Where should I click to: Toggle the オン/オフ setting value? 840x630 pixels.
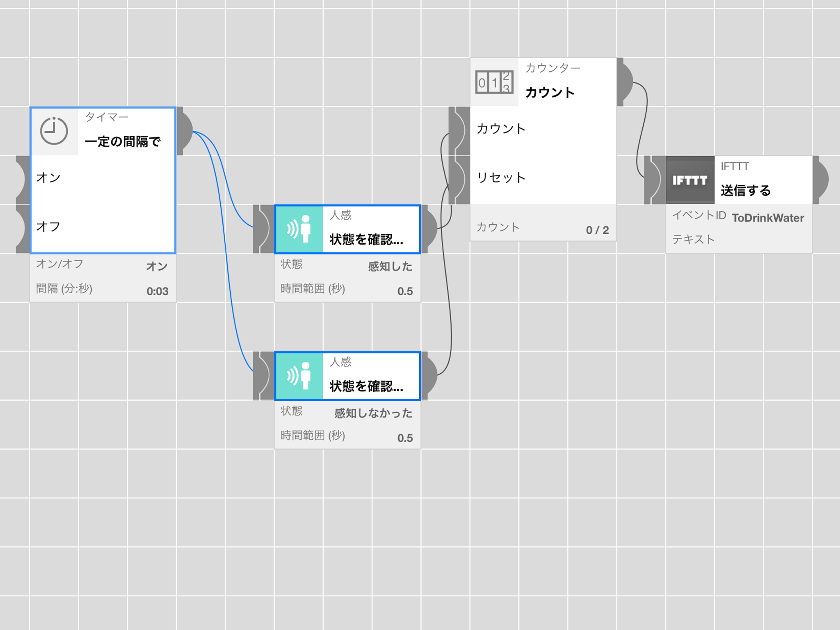[157, 266]
